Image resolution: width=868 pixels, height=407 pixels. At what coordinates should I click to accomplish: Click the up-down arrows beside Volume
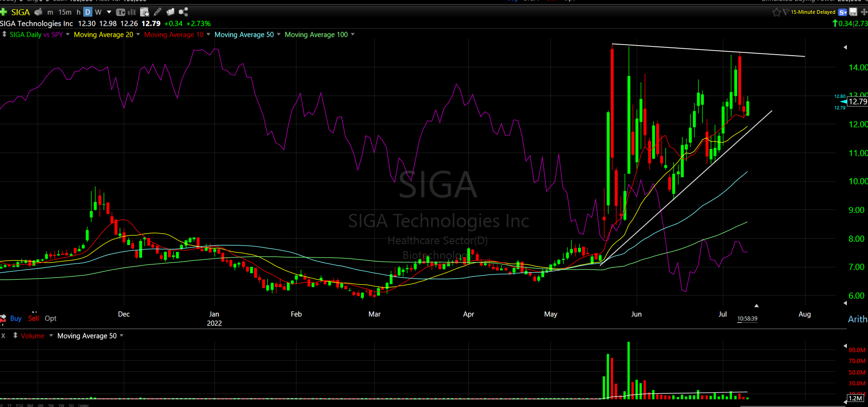click(15, 336)
